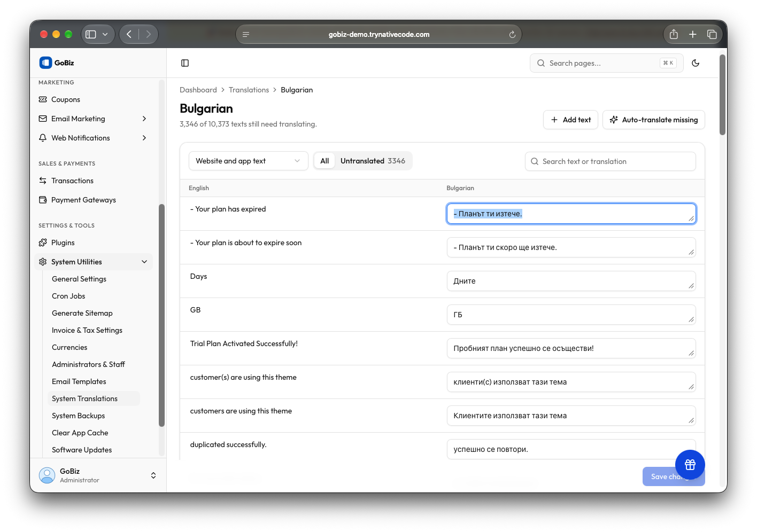Click the Safari address bar URL
757x532 pixels.
(378, 34)
